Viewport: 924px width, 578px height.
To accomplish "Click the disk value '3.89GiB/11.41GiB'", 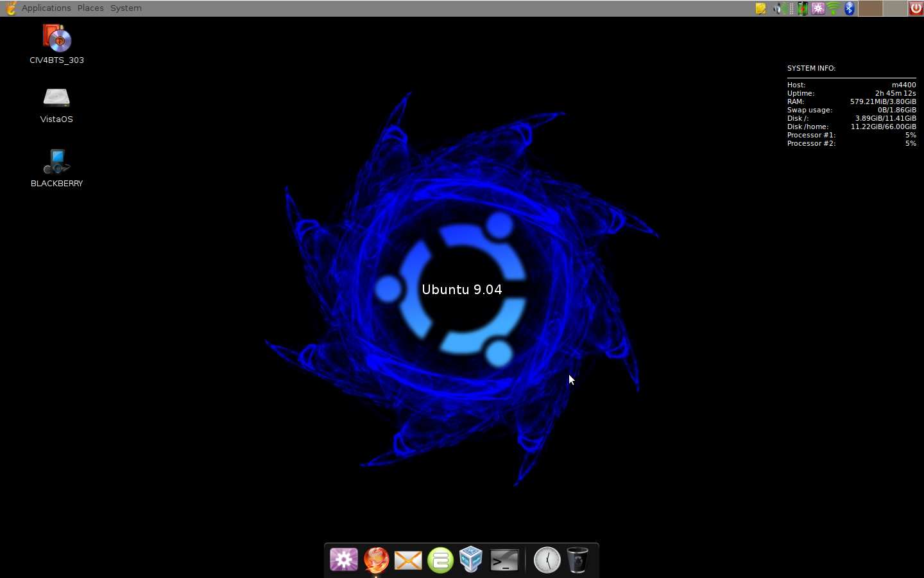I will (886, 118).
